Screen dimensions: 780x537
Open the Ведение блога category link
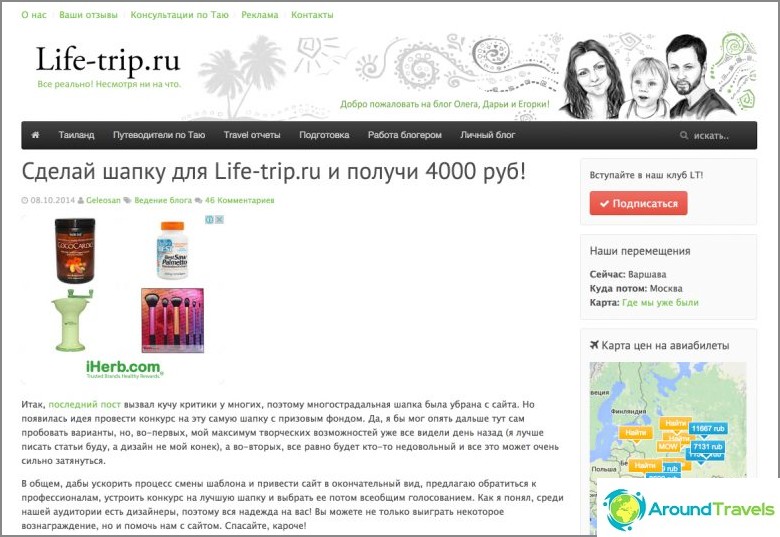click(x=163, y=200)
